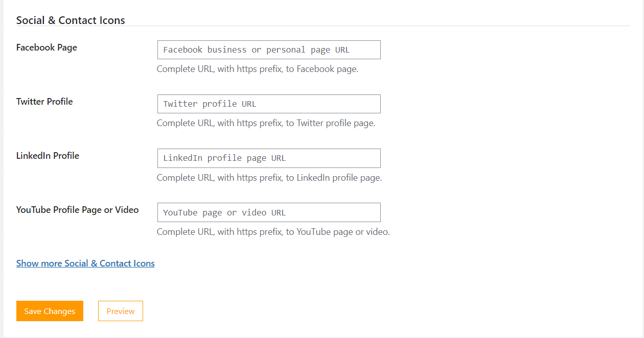Click the LinkedIn Profile field label
This screenshot has height=338, width=644.
click(48, 155)
